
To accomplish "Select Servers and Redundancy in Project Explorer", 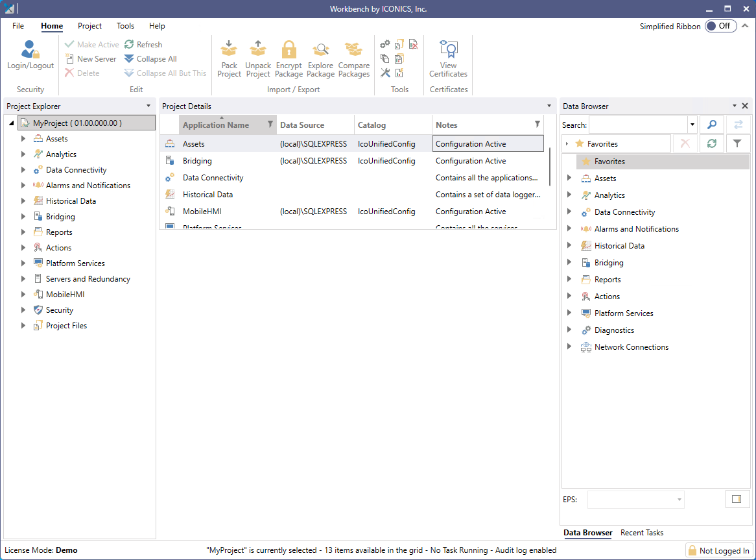I will (x=88, y=279).
